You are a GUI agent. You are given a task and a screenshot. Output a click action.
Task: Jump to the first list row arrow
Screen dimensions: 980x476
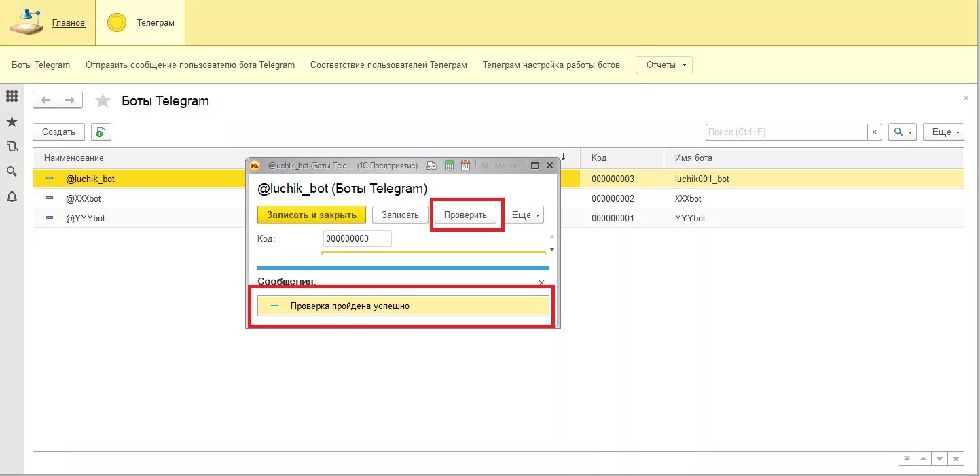[907, 459]
